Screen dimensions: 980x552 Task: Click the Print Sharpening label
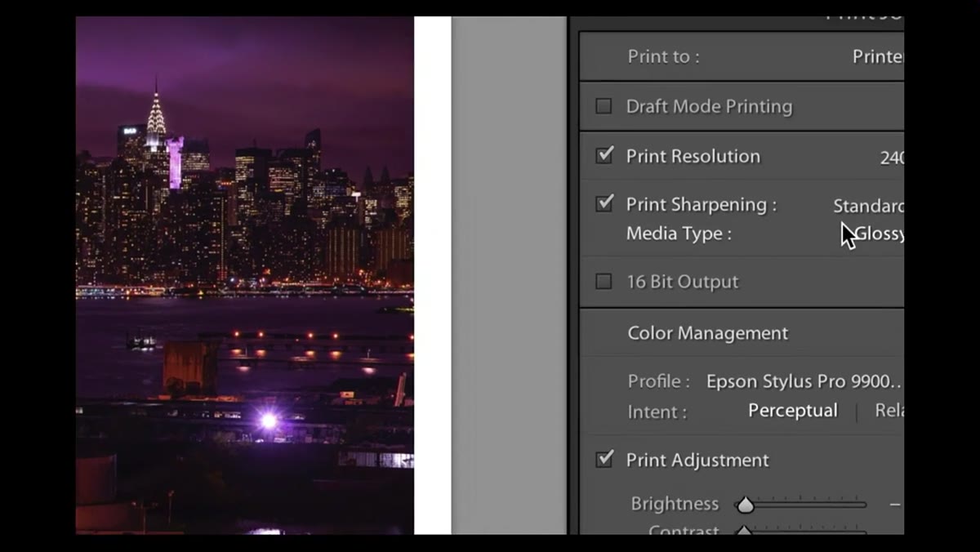click(x=701, y=204)
